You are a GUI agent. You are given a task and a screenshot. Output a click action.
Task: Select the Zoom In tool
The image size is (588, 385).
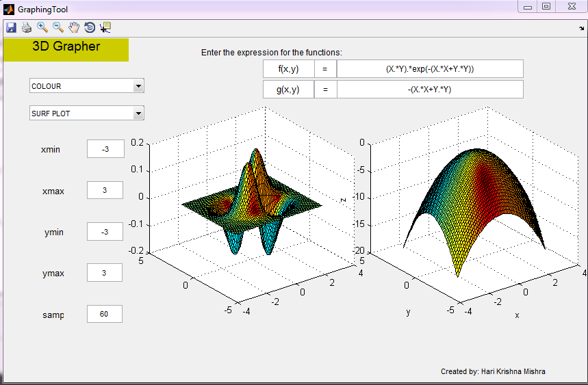point(42,27)
